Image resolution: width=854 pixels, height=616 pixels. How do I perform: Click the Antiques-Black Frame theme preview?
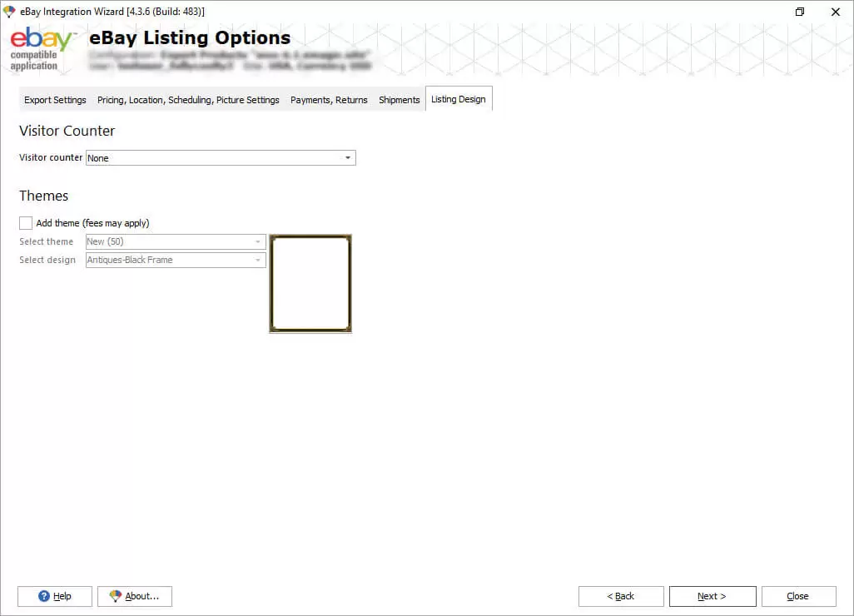click(310, 284)
